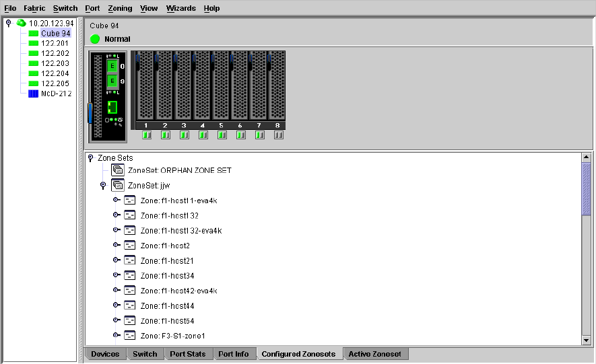Image resolution: width=596 pixels, height=364 pixels.
Task: Click the zone list vertical scrollbar
Action: (x=585, y=269)
